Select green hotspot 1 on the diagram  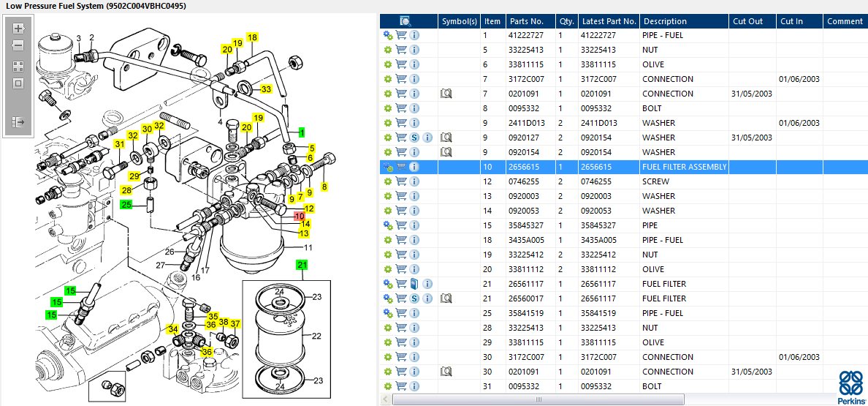pos(302,132)
